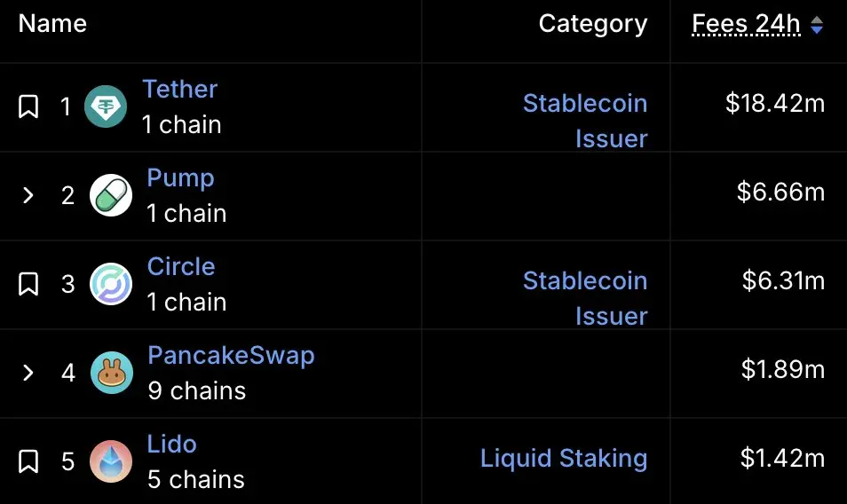Click the Name column header

point(52,24)
